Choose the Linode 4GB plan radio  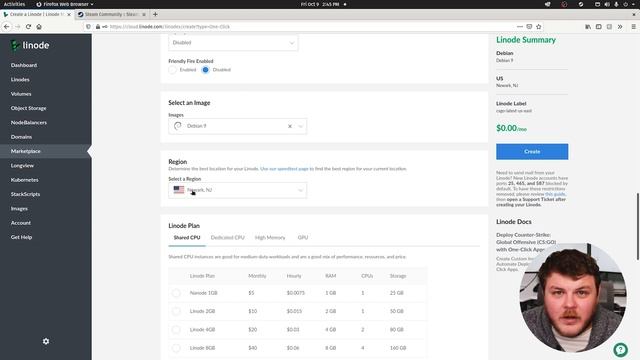(x=176, y=330)
